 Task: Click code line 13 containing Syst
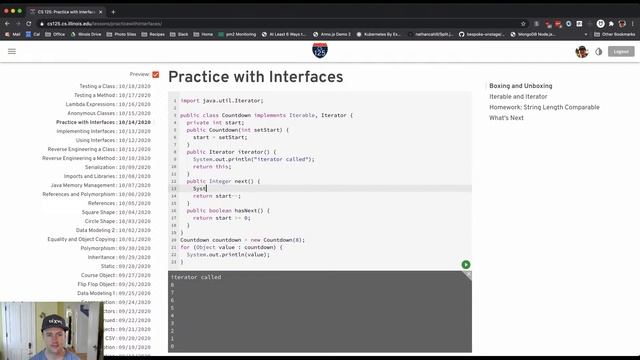[320, 188]
